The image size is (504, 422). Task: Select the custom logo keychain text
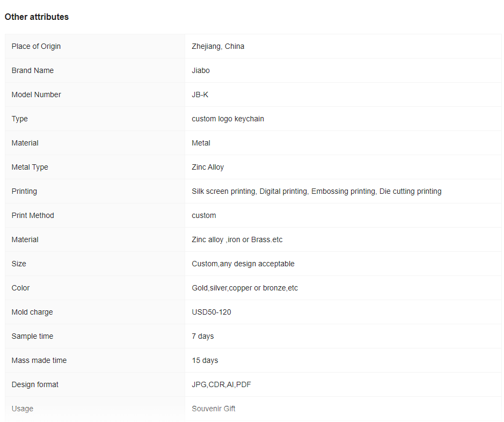[228, 119]
